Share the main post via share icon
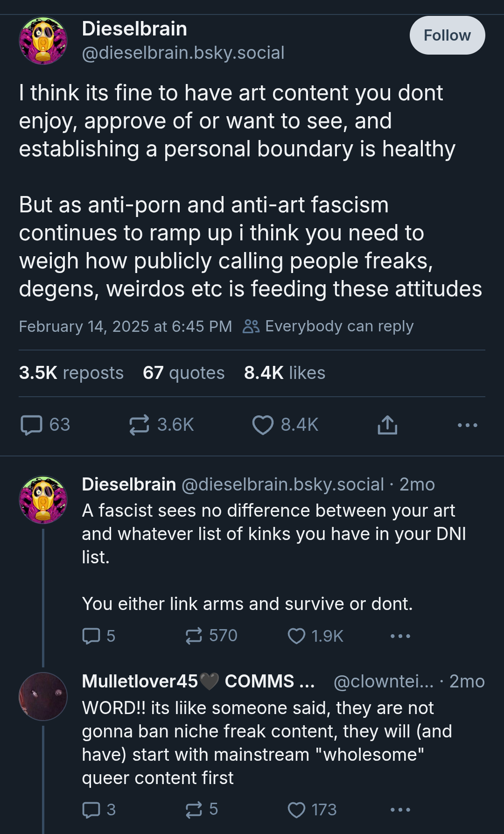This screenshot has height=834, width=504. pyautogui.click(x=387, y=425)
